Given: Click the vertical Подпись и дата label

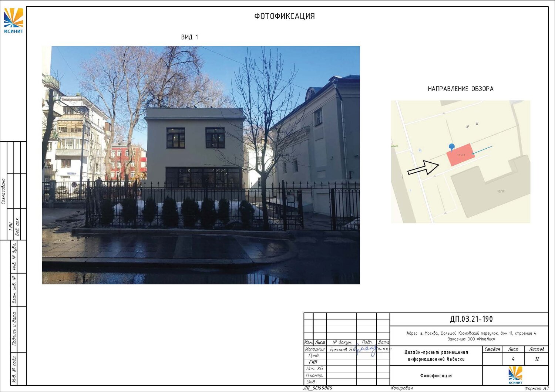Looking at the screenshot, I should pyautogui.click(x=14, y=329).
